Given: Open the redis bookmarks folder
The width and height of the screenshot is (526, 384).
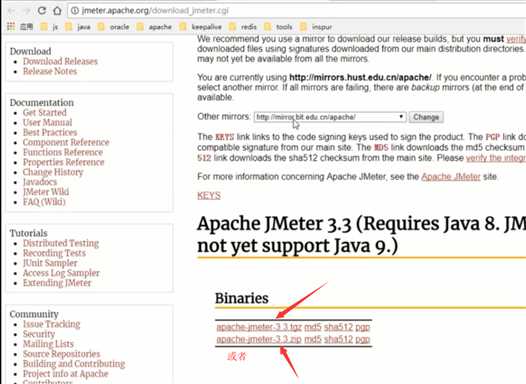Looking at the screenshot, I should (x=243, y=27).
